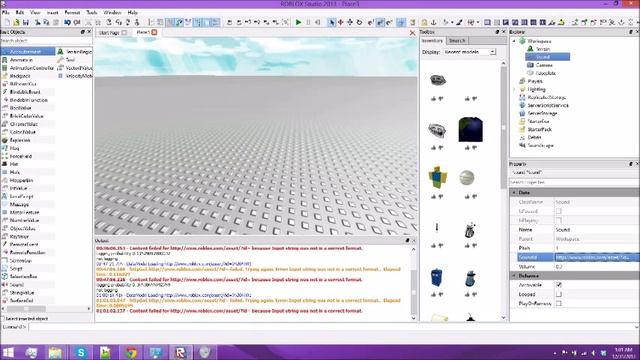Open the Help menu
Image resolution: width=640 pixels, height=360 pixels.
[133, 13]
